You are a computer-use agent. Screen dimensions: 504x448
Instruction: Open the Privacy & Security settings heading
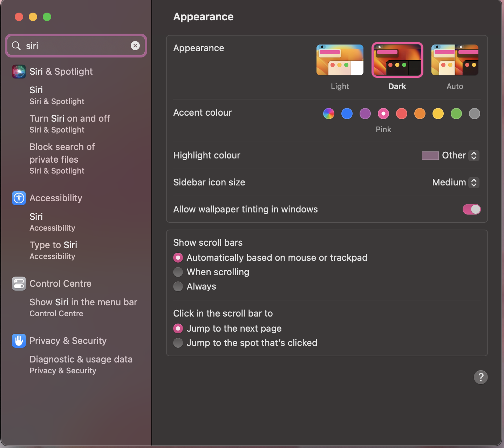pos(68,341)
